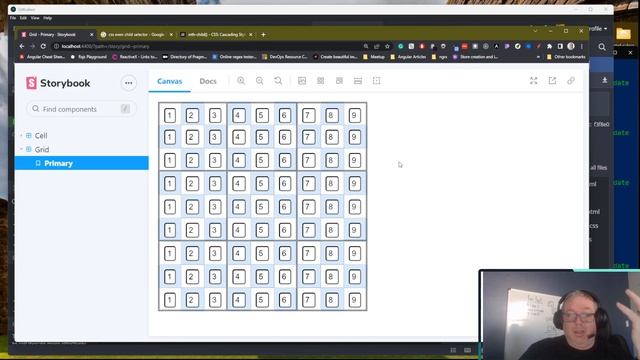Open the Other bookmarks folder
Viewport: 640px width, 360px height.
(567, 57)
